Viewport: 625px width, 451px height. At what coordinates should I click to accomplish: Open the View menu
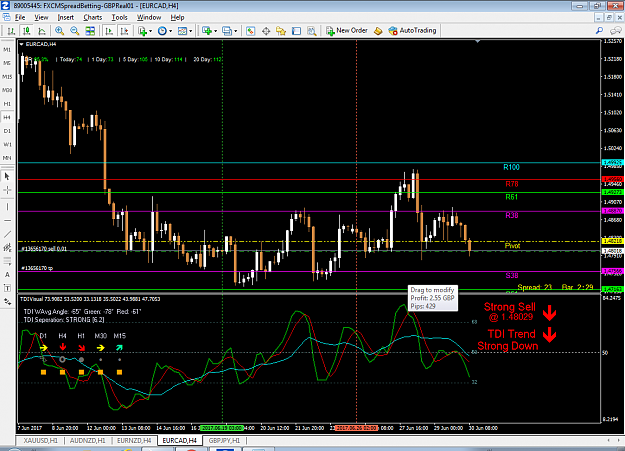click(41, 18)
